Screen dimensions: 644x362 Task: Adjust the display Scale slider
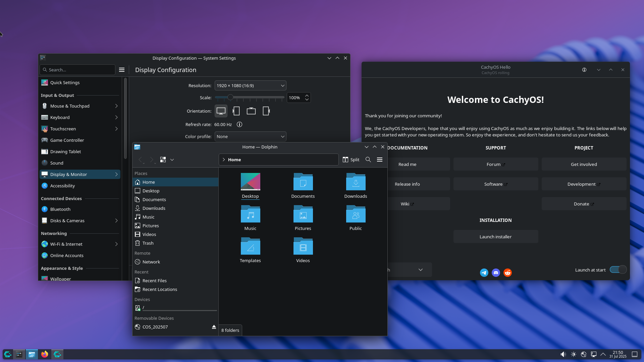tap(230, 98)
